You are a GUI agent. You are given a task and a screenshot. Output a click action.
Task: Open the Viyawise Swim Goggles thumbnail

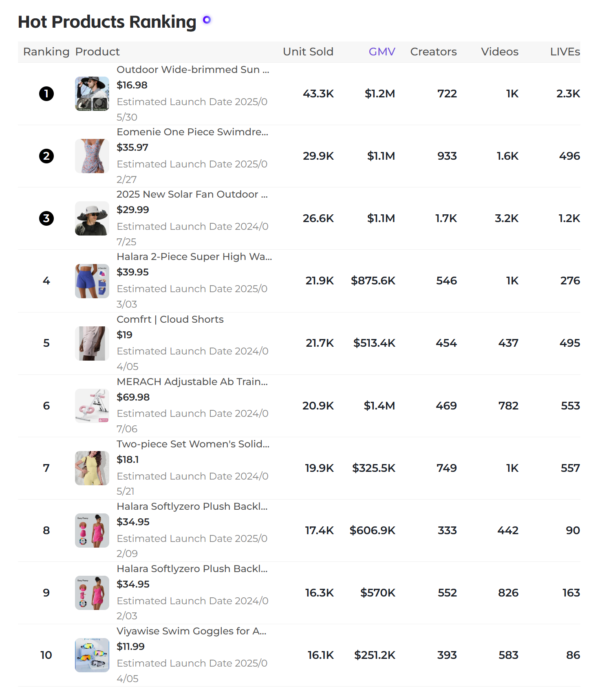[x=92, y=655]
